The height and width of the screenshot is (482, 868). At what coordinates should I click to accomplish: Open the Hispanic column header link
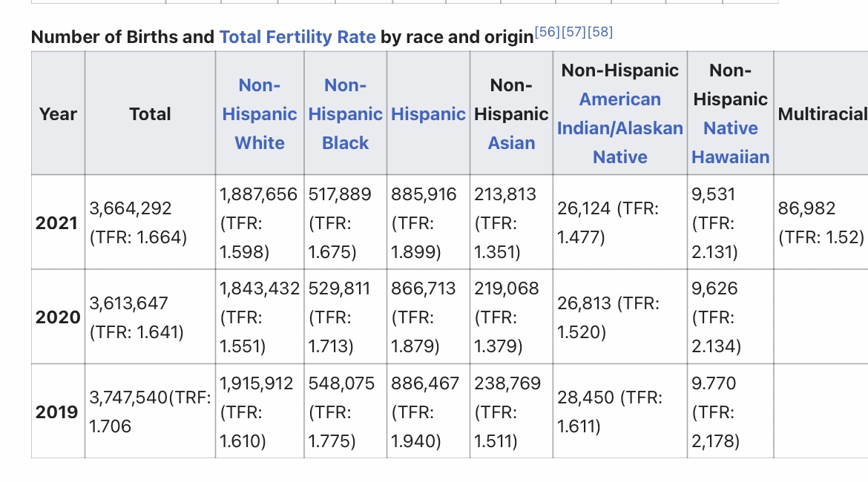point(428,113)
